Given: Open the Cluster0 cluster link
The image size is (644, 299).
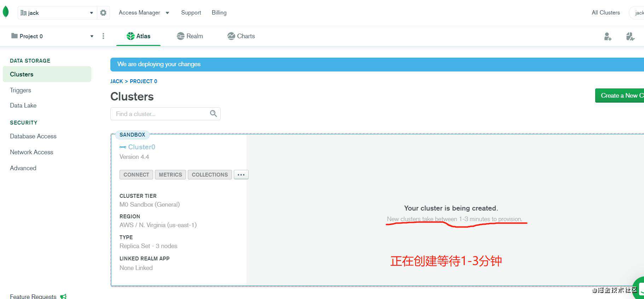Looking at the screenshot, I should 141,147.
